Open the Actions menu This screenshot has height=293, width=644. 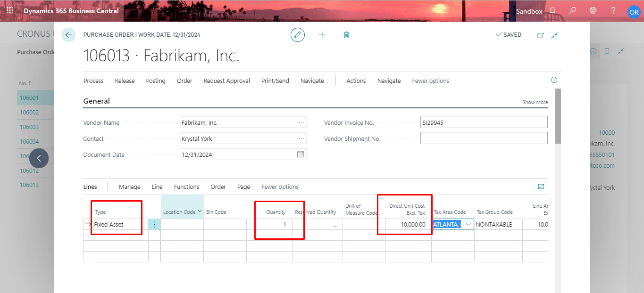point(356,81)
